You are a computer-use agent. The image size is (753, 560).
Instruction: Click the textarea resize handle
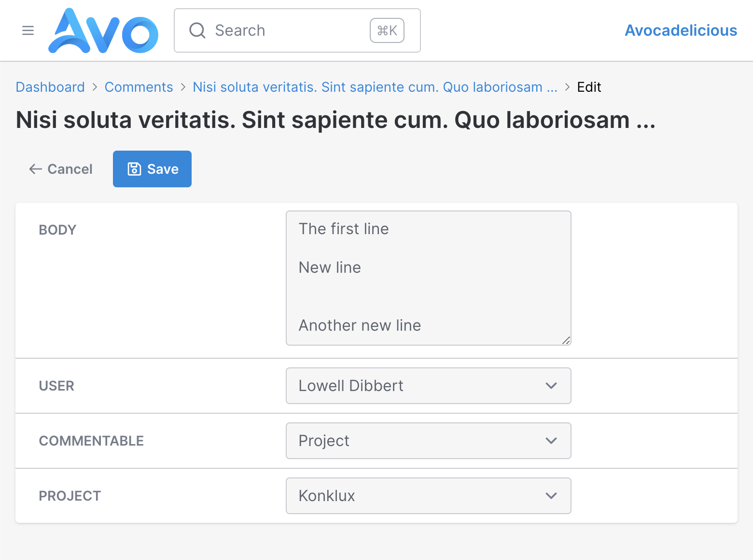click(566, 340)
